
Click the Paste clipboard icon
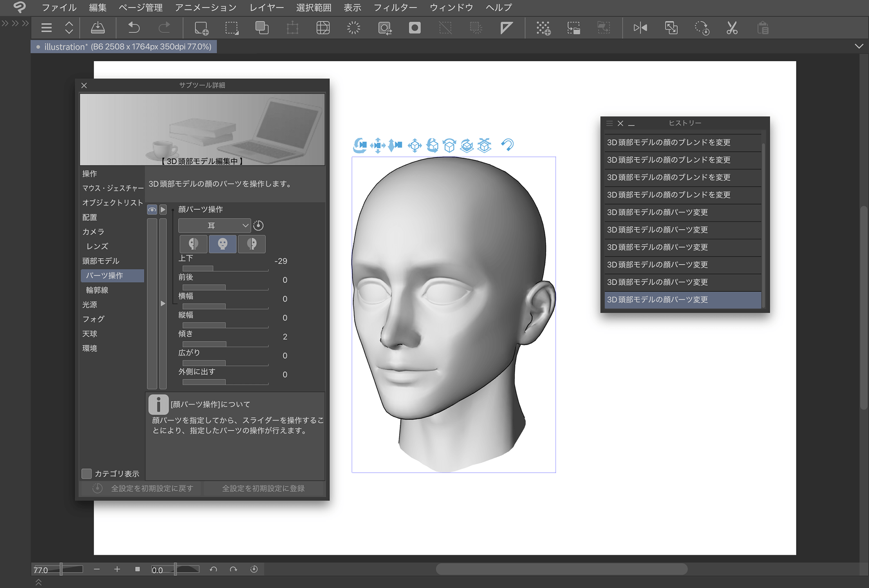coord(763,28)
